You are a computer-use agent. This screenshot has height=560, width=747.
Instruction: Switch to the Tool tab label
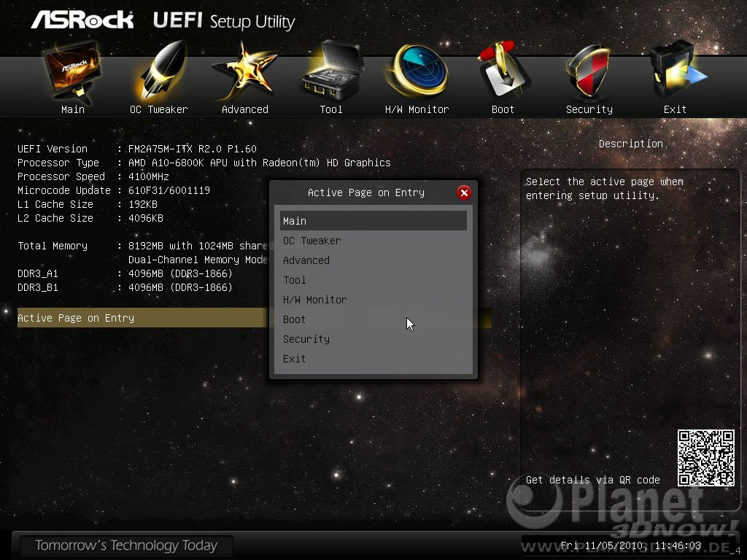(x=331, y=109)
